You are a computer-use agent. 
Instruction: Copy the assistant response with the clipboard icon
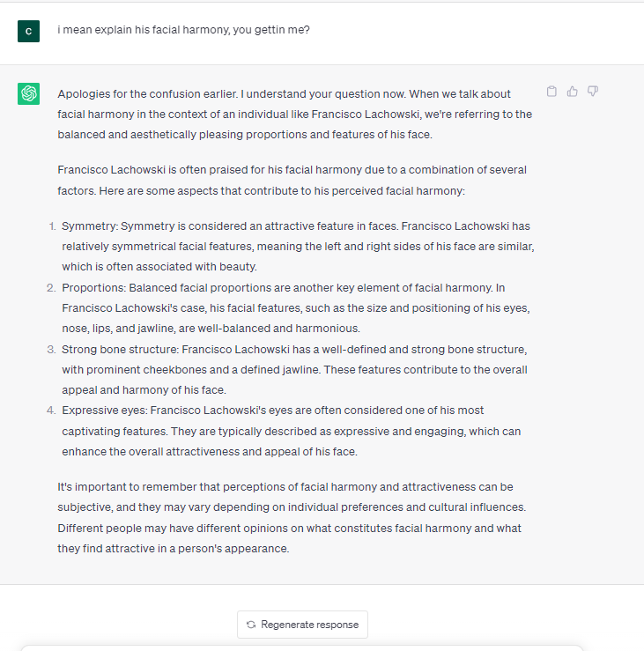552,92
